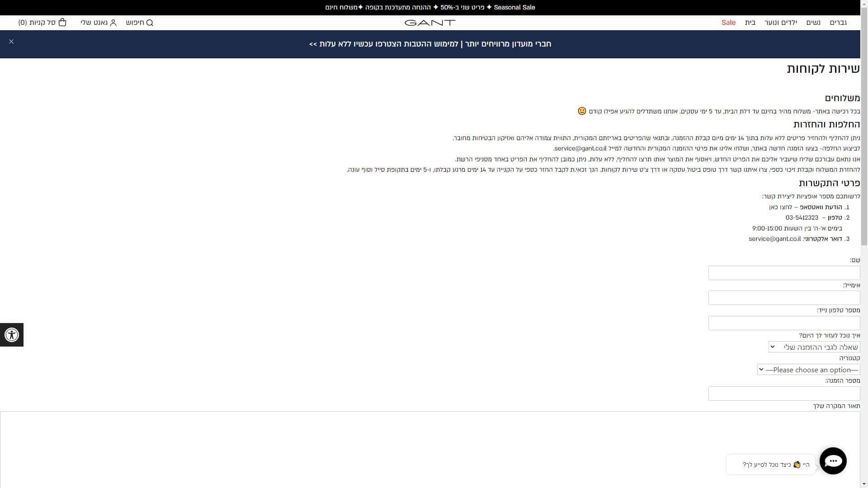Open the shopping bag cart icon
The width and height of the screenshot is (868, 488).
pos(62,23)
